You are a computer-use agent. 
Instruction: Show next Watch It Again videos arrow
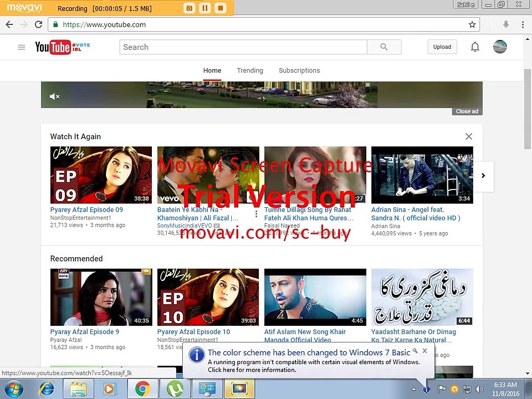coord(483,176)
